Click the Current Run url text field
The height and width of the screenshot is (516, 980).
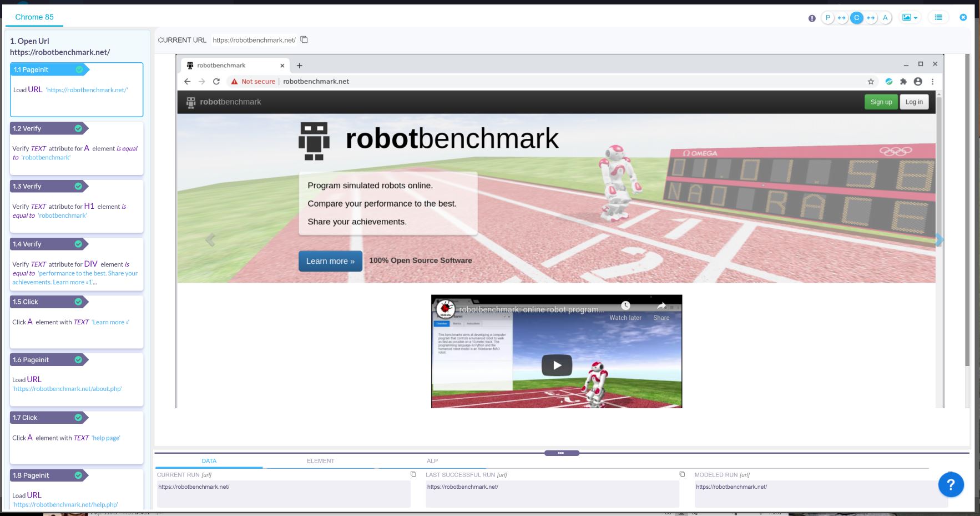pyautogui.click(x=284, y=494)
